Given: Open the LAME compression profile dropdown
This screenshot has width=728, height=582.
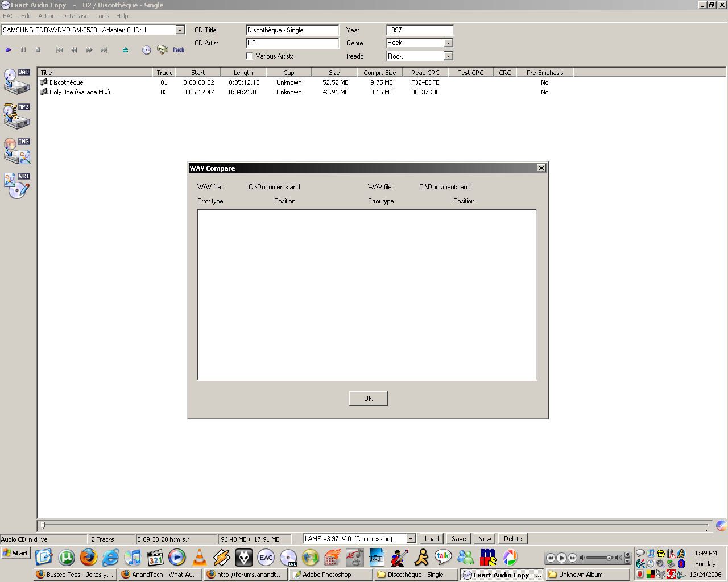Looking at the screenshot, I should [x=411, y=539].
